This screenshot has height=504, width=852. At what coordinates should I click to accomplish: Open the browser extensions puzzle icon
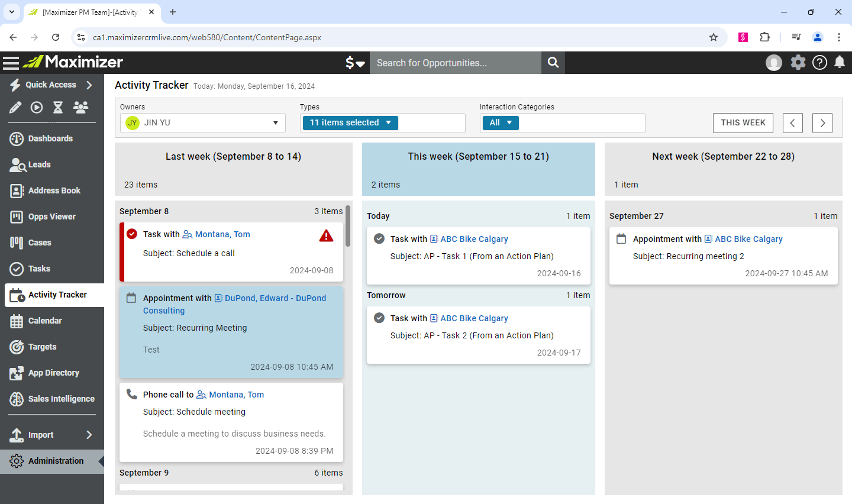click(x=764, y=37)
